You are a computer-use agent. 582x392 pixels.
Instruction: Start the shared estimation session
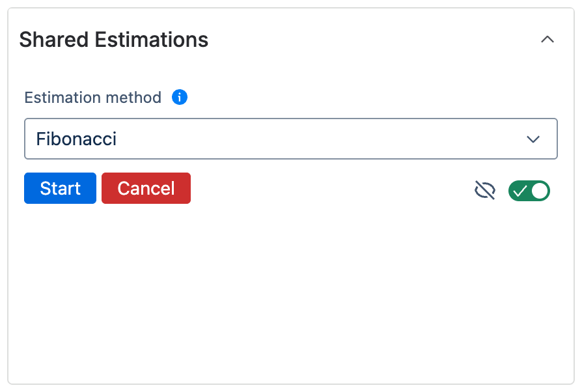(60, 188)
